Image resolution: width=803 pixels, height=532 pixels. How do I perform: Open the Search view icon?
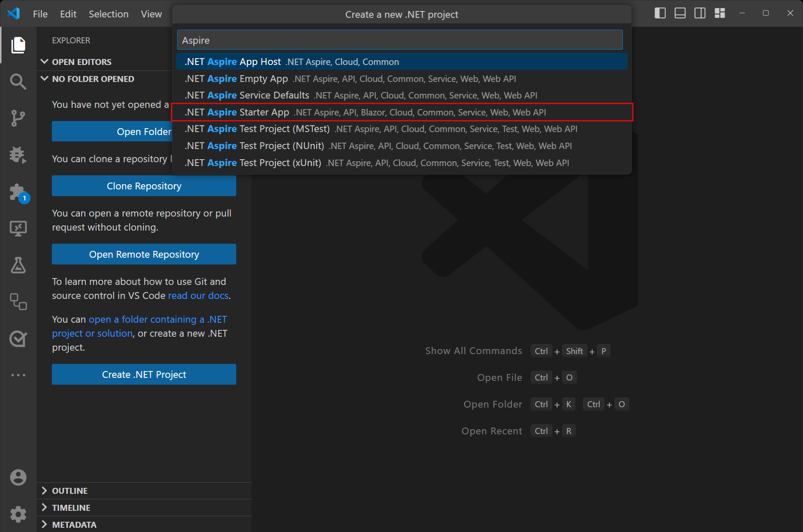[x=18, y=81]
